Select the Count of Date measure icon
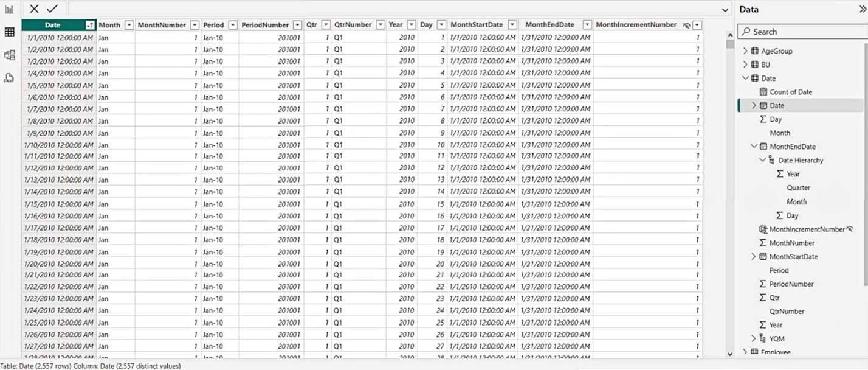The image size is (868, 370). [763, 92]
